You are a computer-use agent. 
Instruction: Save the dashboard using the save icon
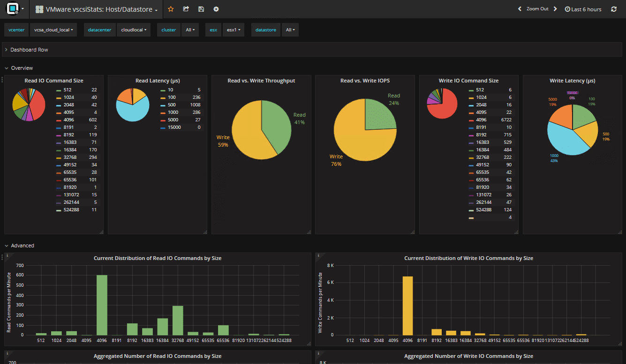click(x=201, y=9)
